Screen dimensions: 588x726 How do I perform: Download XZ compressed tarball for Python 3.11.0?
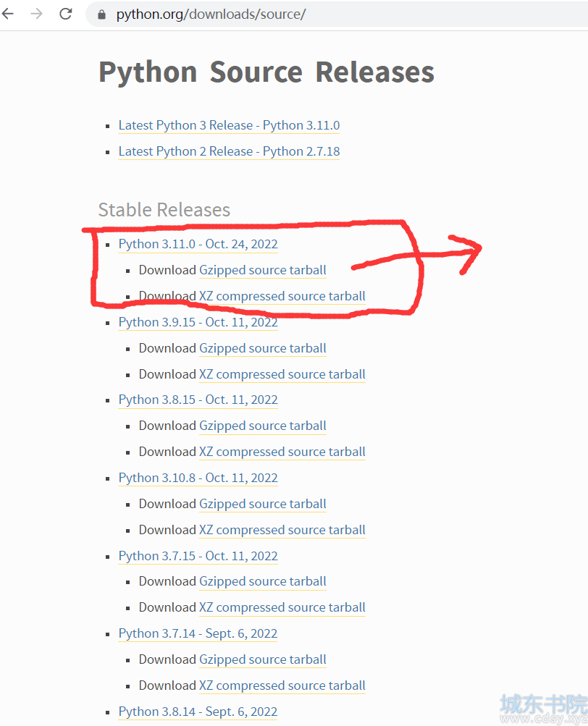coord(282,296)
